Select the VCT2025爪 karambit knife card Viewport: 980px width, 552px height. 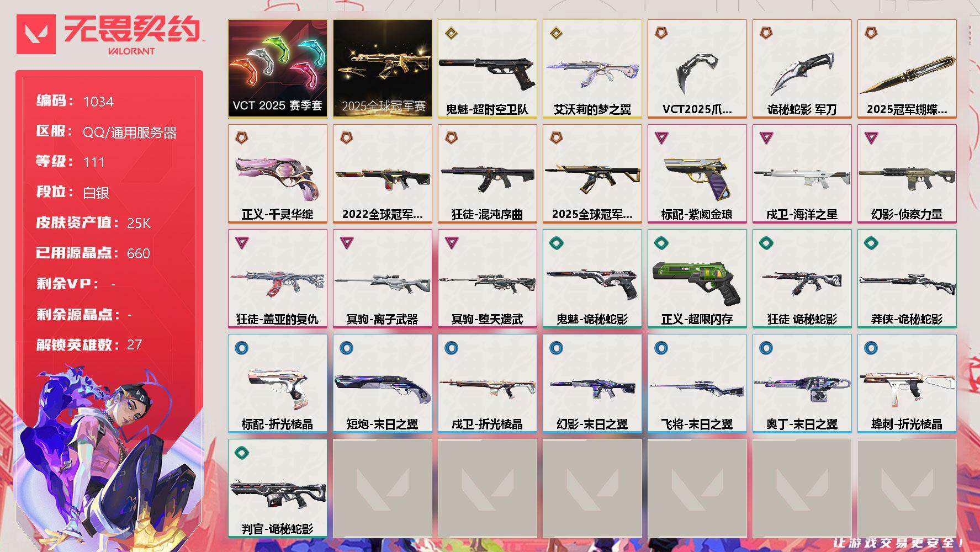point(697,68)
